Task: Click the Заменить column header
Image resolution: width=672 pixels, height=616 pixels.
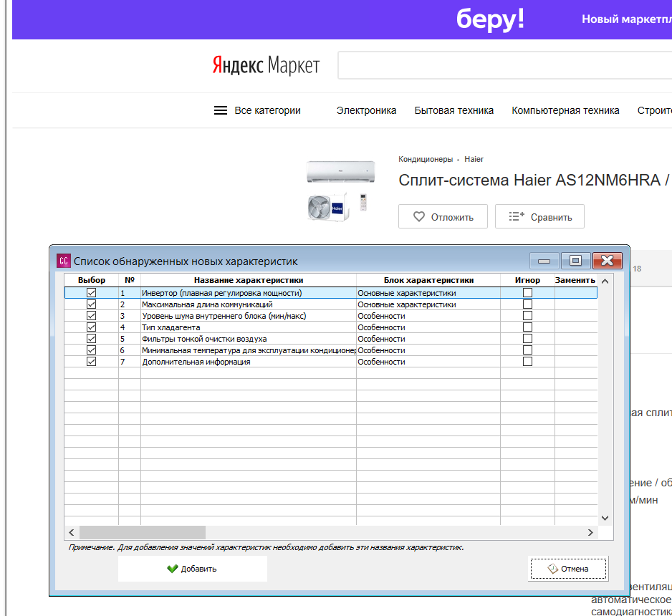Action: (575, 280)
